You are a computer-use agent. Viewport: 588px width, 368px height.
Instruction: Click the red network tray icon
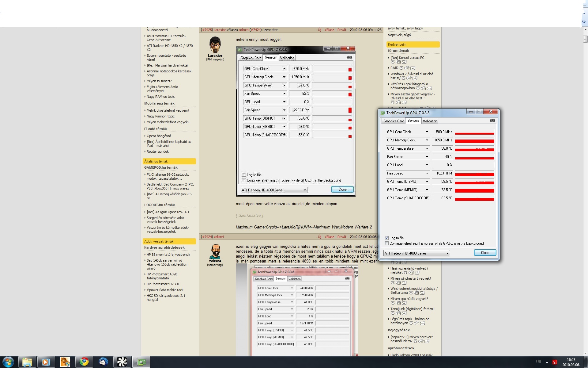(x=555, y=362)
